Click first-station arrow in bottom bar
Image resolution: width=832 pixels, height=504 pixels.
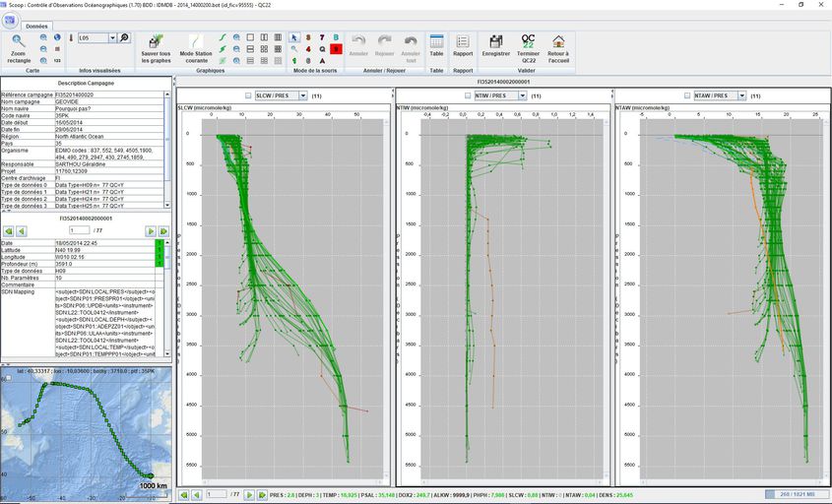pyautogui.click(x=183, y=495)
